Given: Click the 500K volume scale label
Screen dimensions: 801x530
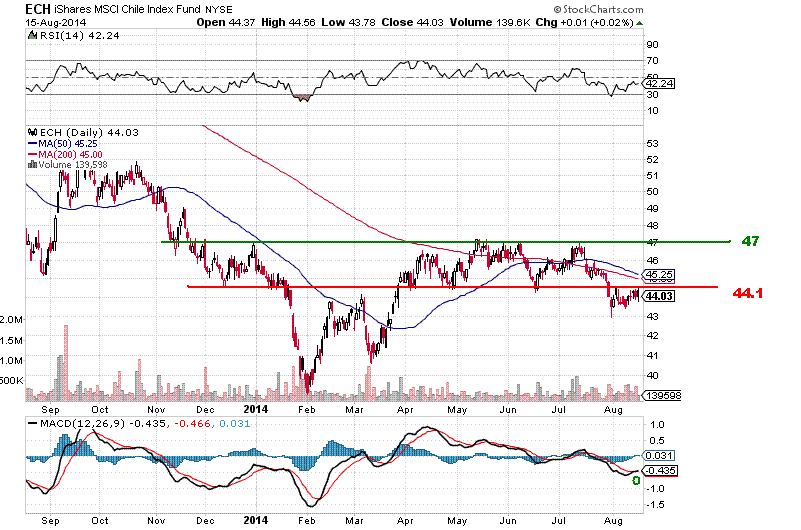Looking at the screenshot, I should pyautogui.click(x=12, y=381).
